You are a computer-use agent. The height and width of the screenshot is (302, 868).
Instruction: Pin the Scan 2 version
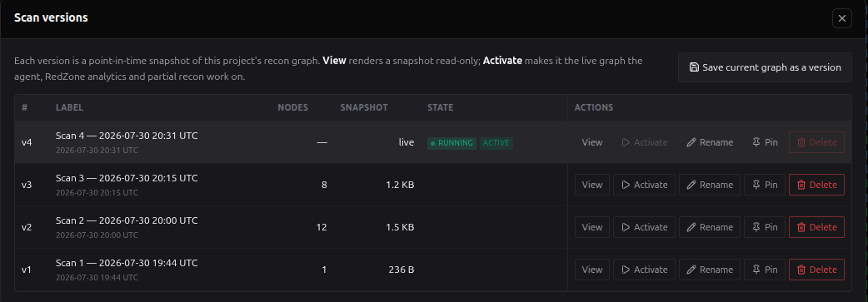765,227
